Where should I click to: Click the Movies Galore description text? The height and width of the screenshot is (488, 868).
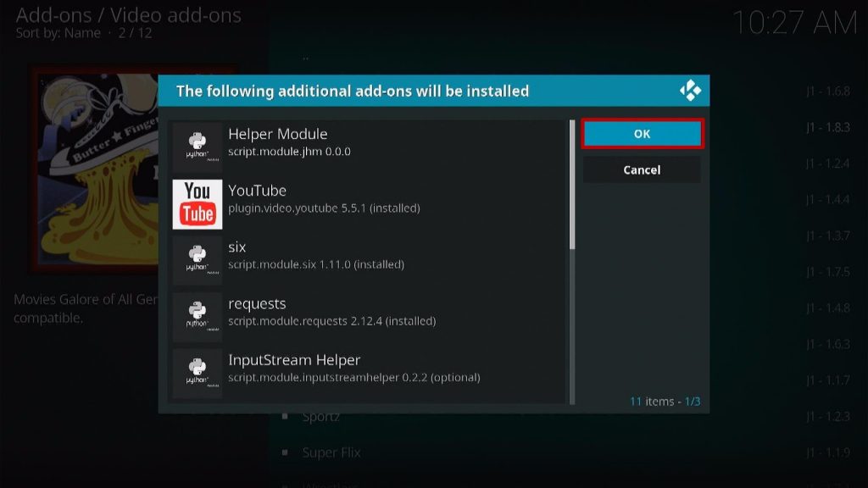click(x=86, y=308)
